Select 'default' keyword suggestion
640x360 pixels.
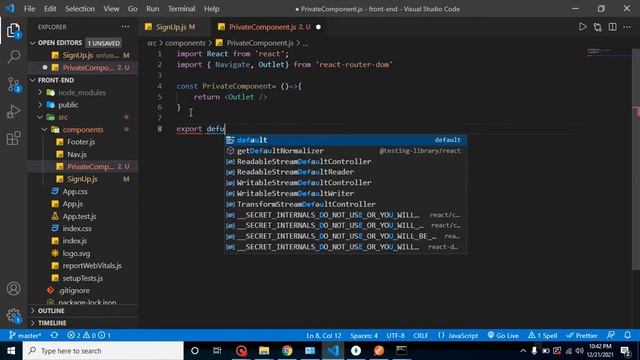click(345, 140)
